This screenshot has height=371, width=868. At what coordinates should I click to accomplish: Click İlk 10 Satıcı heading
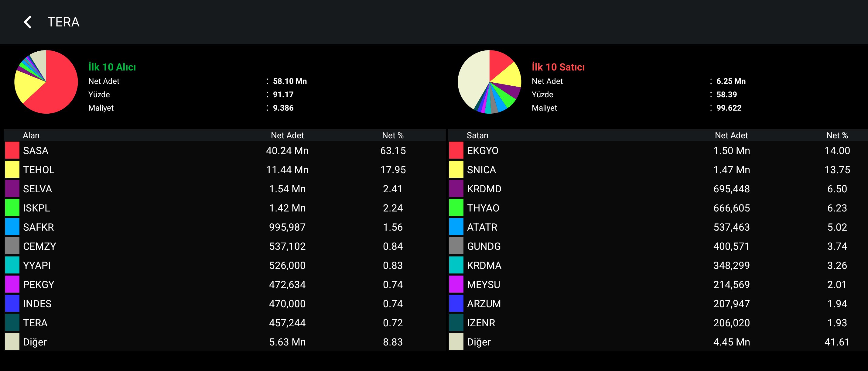tap(558, 67)
